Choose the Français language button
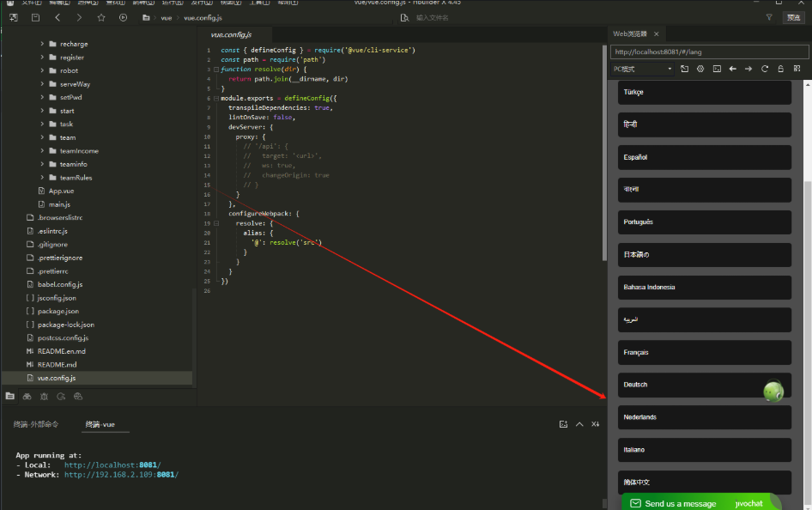This screenshot has width=812, height=510. pos(705,353)
